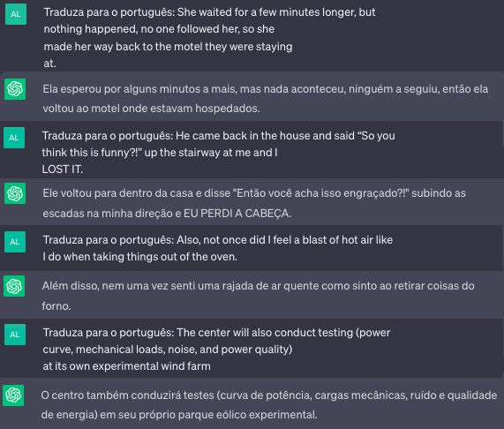Viewport: 504px width, 429px height.
Task: Click the ChatGPT logo beside 'O centro' reply
Action: (x=13, y=395)
